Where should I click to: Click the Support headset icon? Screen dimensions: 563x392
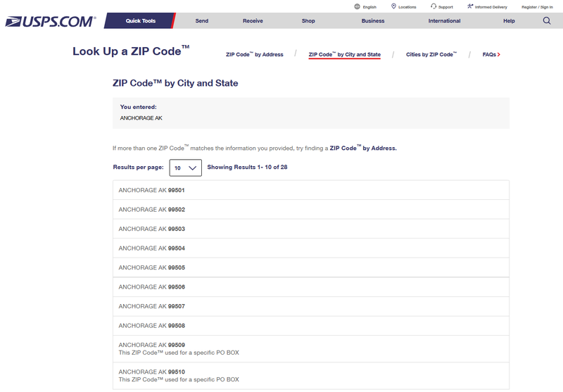[x=434, y=6]
